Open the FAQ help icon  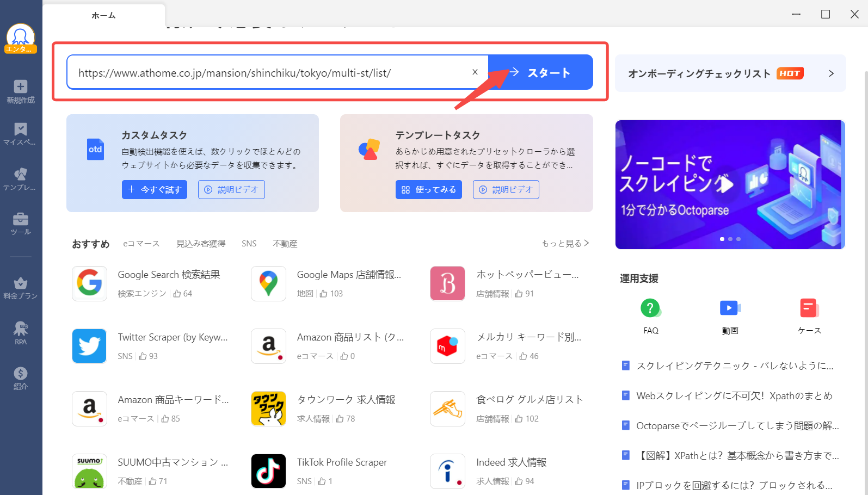tap(650, 308)
